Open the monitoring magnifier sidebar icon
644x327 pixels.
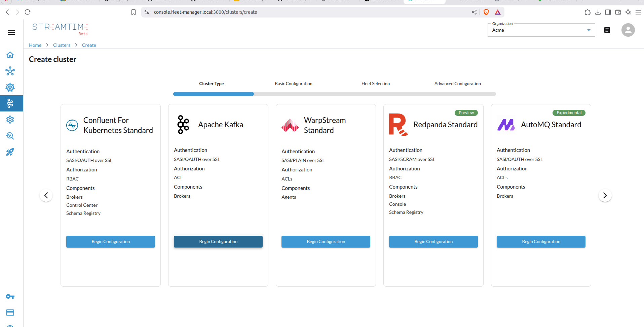10,136
